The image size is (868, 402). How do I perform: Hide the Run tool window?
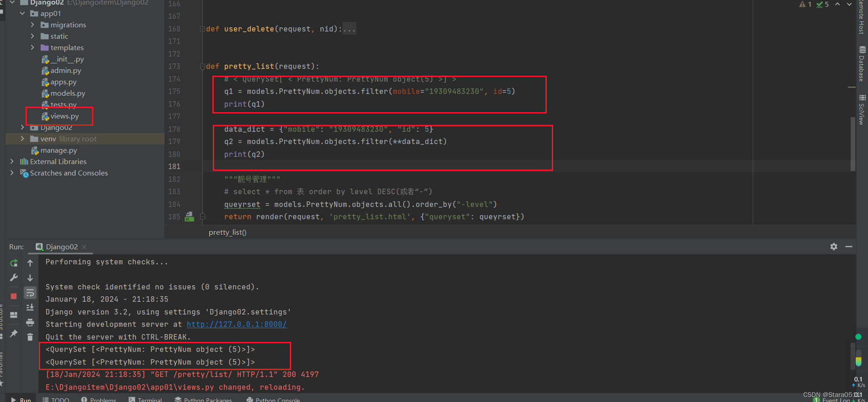pos(849,247)
